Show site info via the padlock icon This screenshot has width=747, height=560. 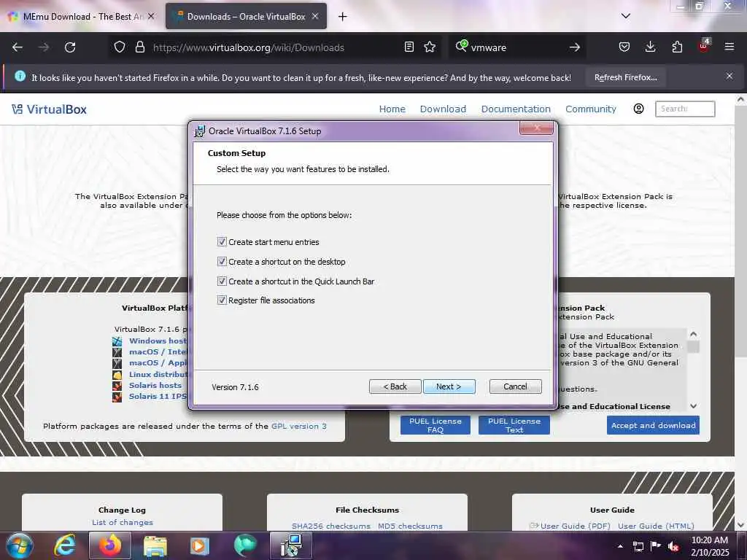click(139, 47)
